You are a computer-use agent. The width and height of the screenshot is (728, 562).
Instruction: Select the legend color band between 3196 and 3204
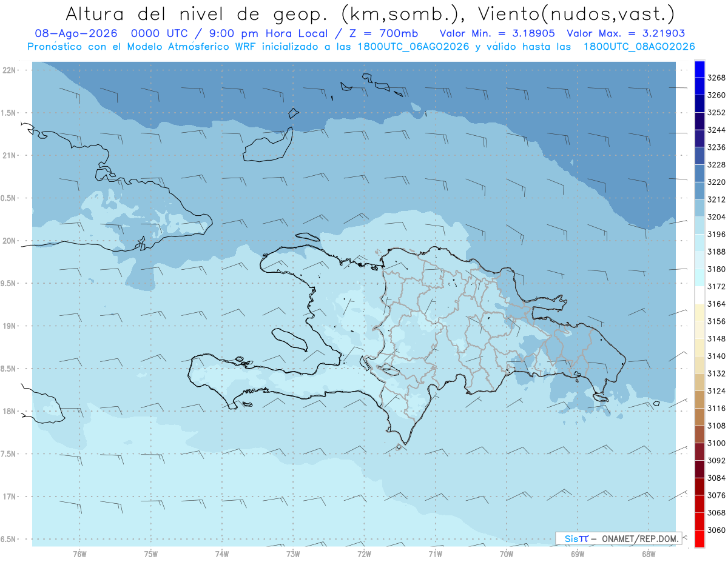coord(699,226)
